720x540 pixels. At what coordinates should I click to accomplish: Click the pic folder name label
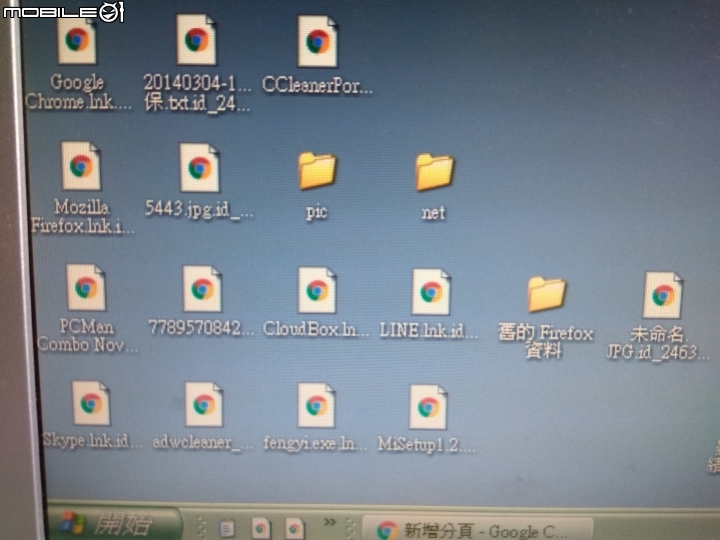pyautogui.click(x=316, y=213)
